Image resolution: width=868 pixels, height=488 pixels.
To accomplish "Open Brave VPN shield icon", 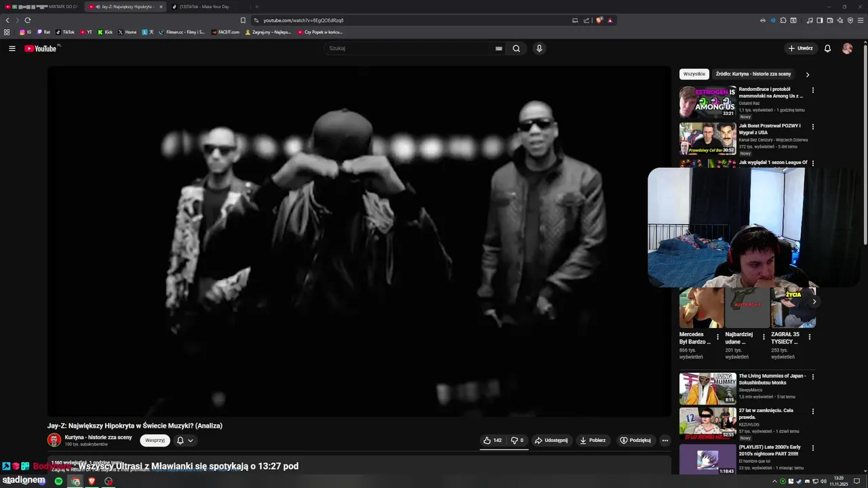I will [x=850, y=20].
